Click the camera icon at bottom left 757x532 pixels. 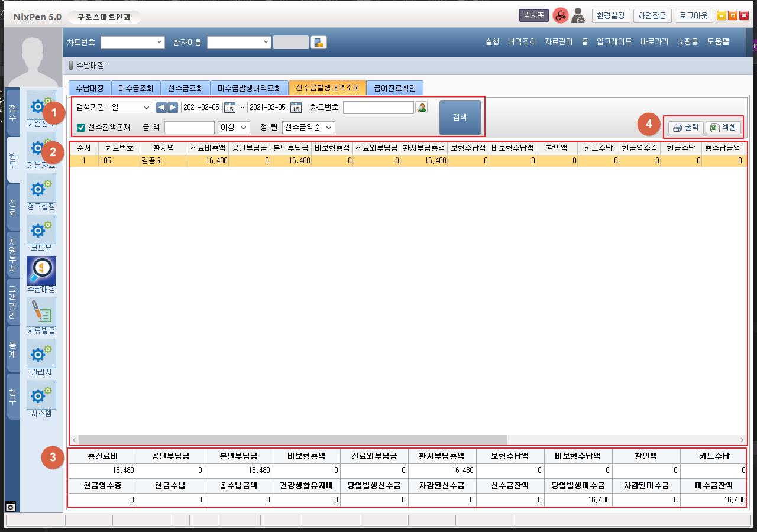11,507
